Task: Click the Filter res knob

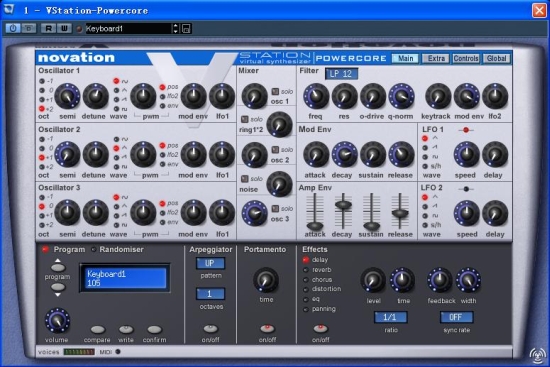Action: click(344, 96)
